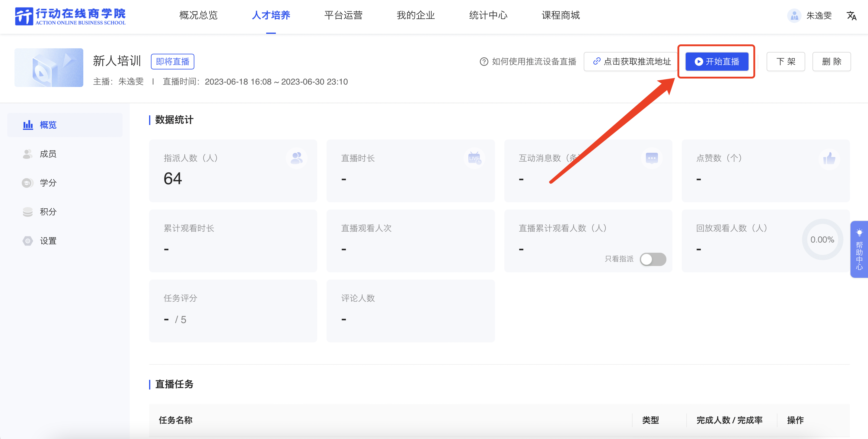Open the 积分 points sidebar item
Viewport: 868px width, 439px height.
[x=48, y=212]
